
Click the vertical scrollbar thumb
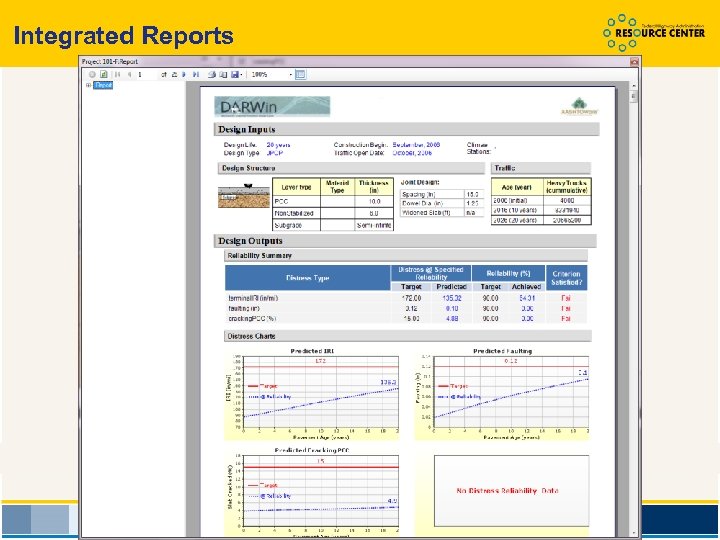634,96
